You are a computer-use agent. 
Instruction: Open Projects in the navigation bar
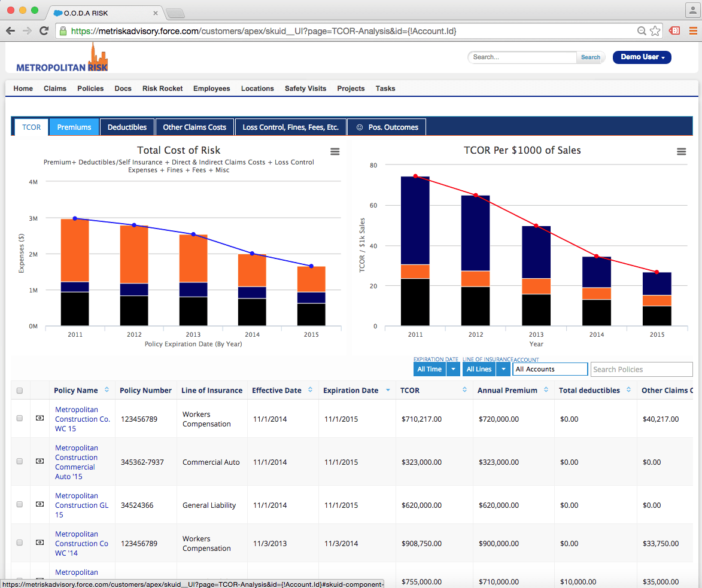click(x=351, y=89)
